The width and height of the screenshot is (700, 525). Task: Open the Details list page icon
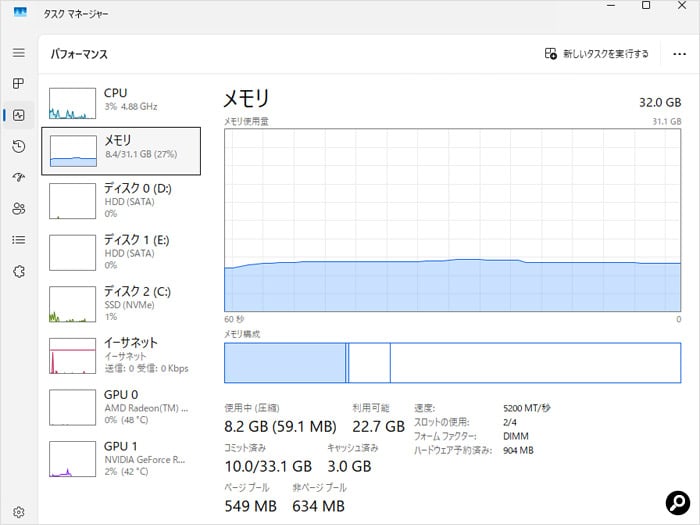pyautogui.click(x=18, y=240)
